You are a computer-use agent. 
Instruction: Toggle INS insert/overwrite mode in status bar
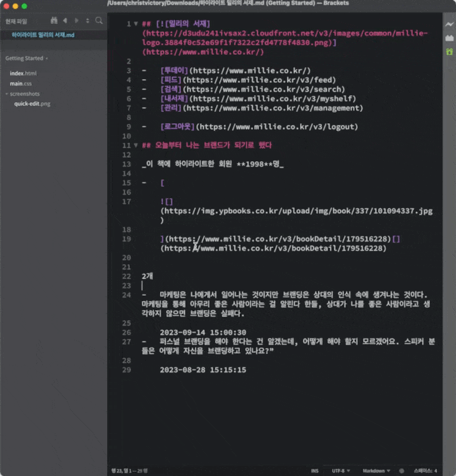tap(315, 471)
